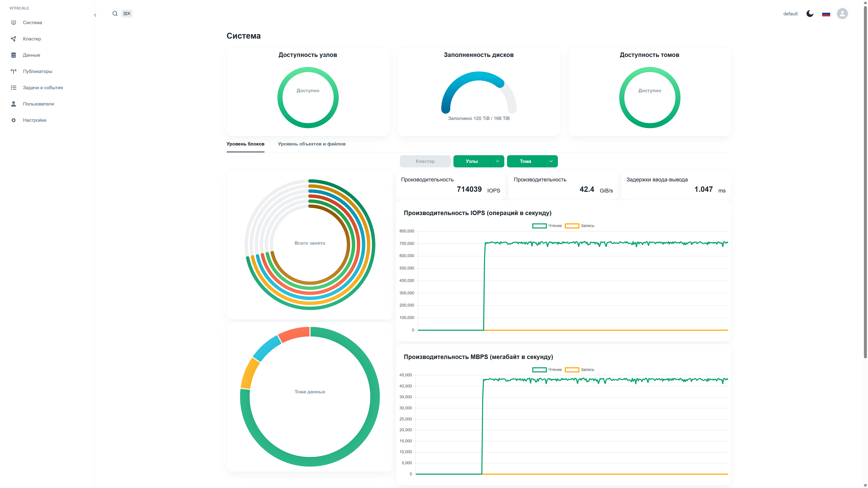This screenshot has height=488, width=868.
Task: Toggle Чтение series in MBPS chart legend
Action: [x=547, y=369]
